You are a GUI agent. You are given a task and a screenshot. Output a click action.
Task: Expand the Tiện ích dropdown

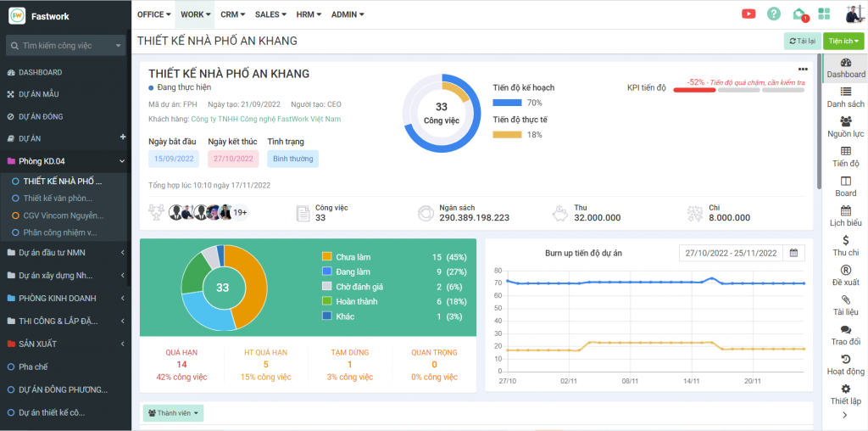pyautogui.click(x=843, y=41)
